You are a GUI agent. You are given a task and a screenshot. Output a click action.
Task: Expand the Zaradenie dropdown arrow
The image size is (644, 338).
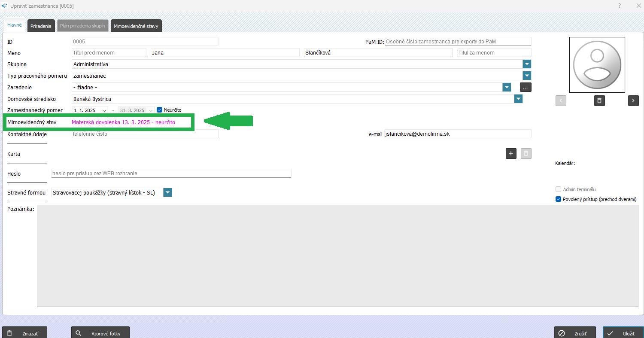[507, 87]
